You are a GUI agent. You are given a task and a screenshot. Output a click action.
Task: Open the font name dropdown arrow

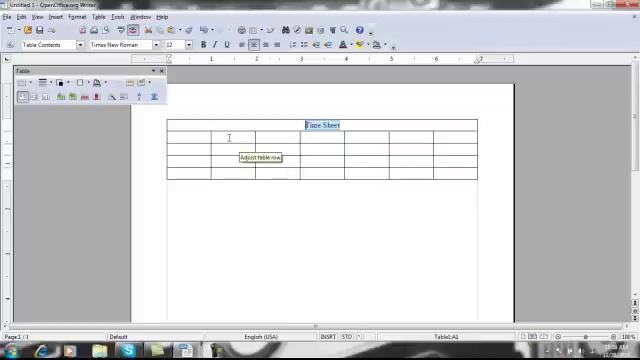(x=156, y=45)
